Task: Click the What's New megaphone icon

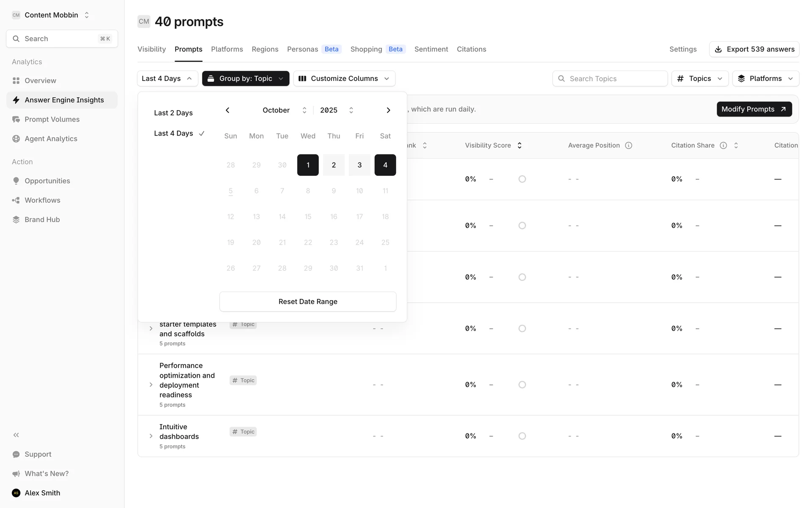Action: [x=16, y=474]
